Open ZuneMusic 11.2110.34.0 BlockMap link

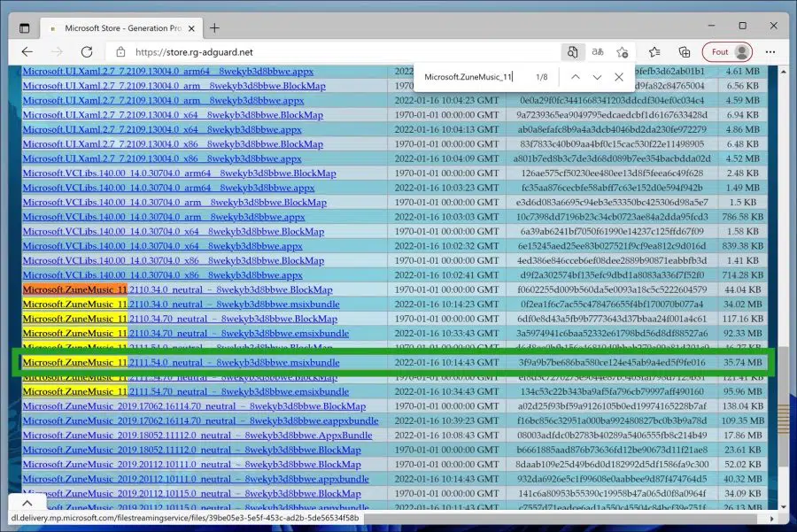(177, 289)
